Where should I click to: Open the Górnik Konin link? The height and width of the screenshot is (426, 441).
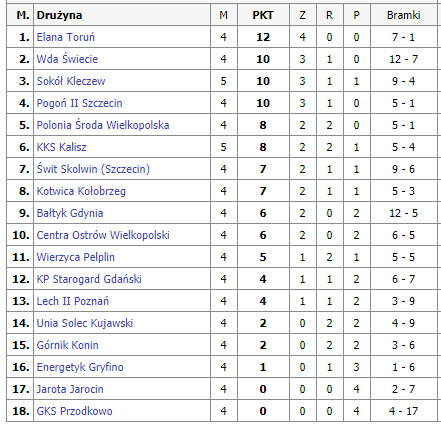pos(68,345)
